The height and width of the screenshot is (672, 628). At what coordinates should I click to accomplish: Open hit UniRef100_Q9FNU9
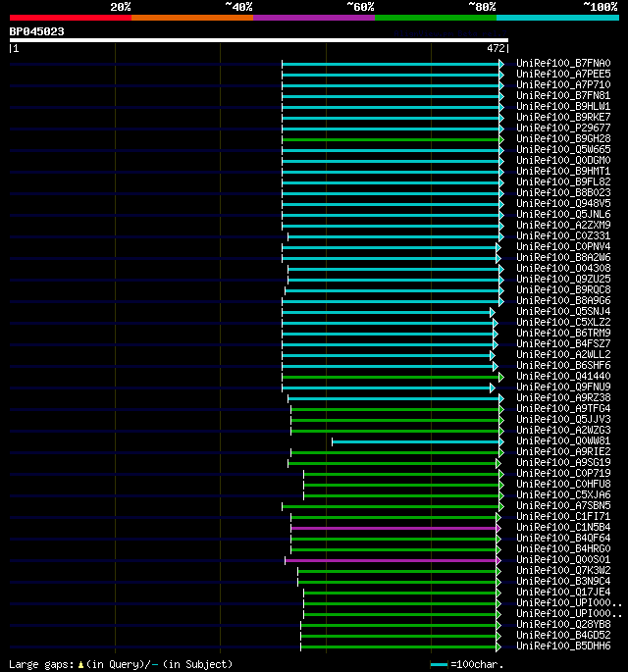(x=563, y=387)
